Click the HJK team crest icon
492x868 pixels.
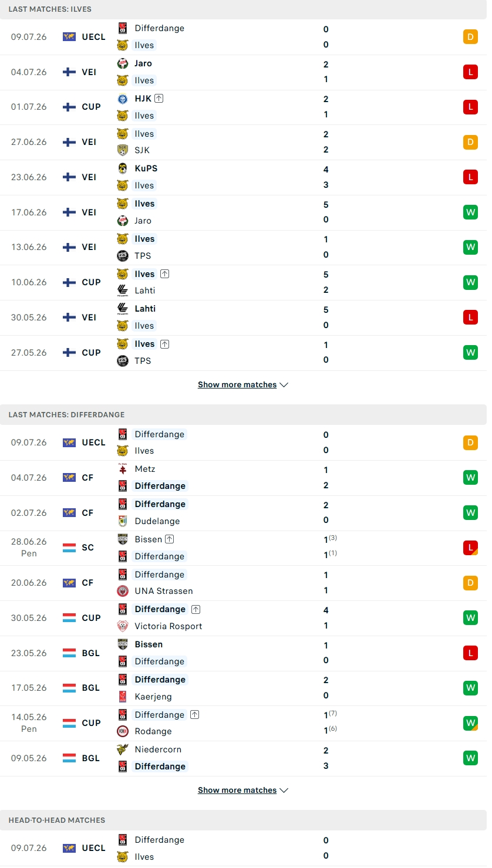[123, 99]
